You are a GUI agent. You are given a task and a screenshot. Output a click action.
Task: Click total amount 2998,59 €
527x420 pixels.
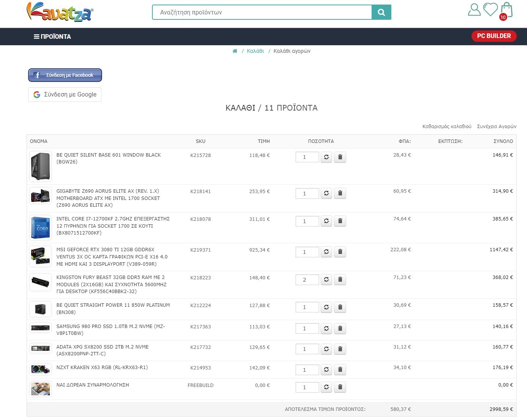501,409
